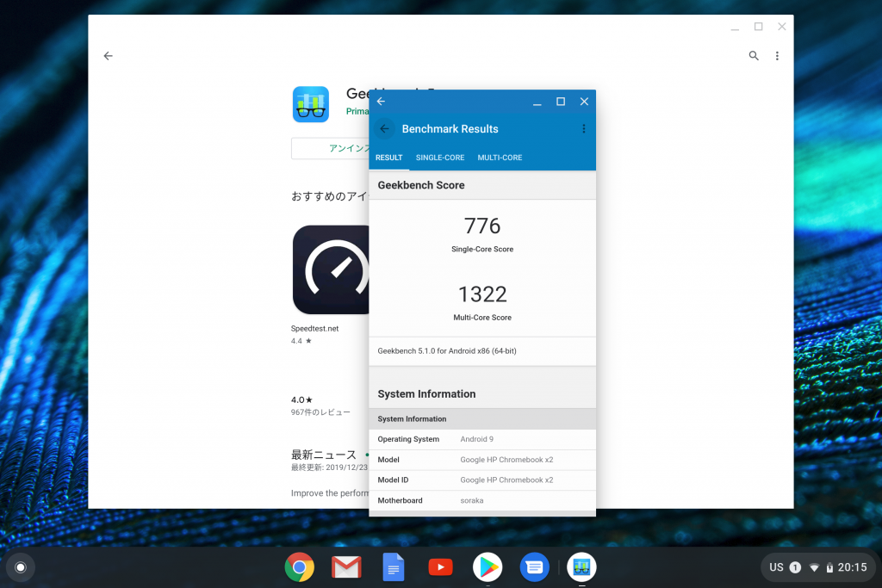882x588 pixels.
Task: Click the Benchmark Results title
Action: pyautogui.click(x=450, y=129)
